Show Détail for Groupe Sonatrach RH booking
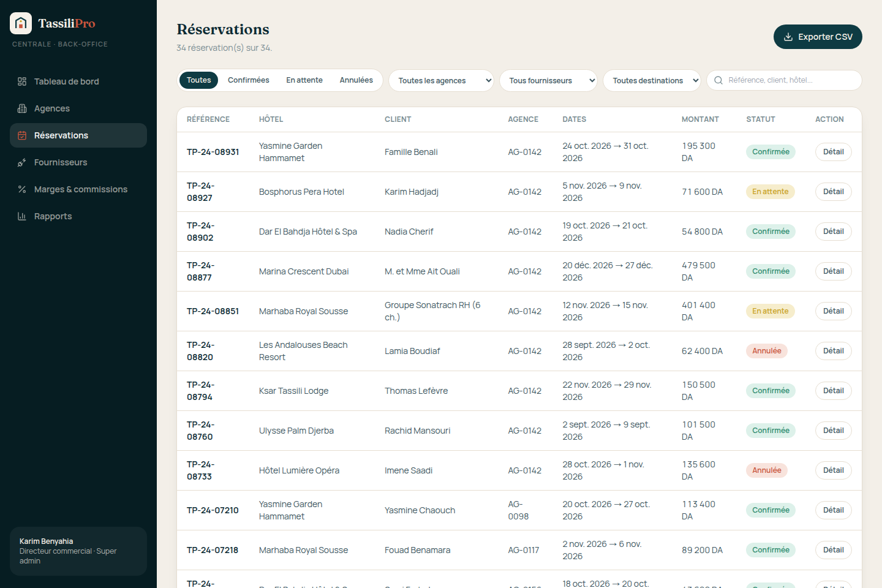 833,311
